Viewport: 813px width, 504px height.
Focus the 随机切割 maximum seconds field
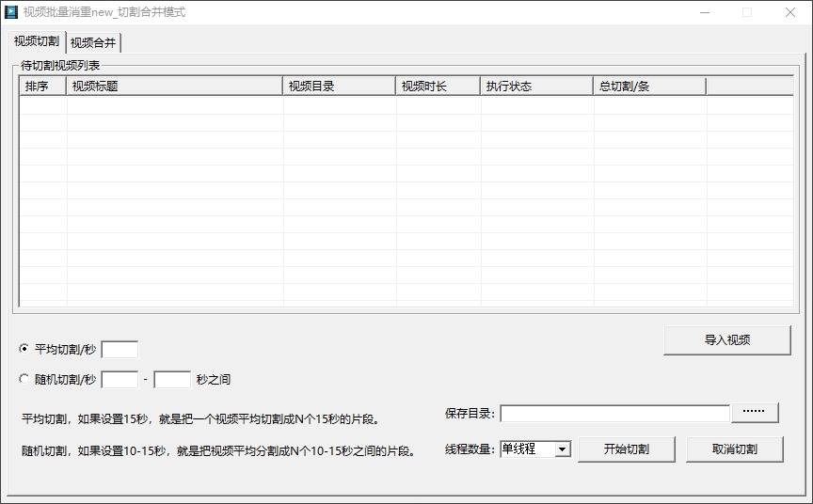(172, 380)
